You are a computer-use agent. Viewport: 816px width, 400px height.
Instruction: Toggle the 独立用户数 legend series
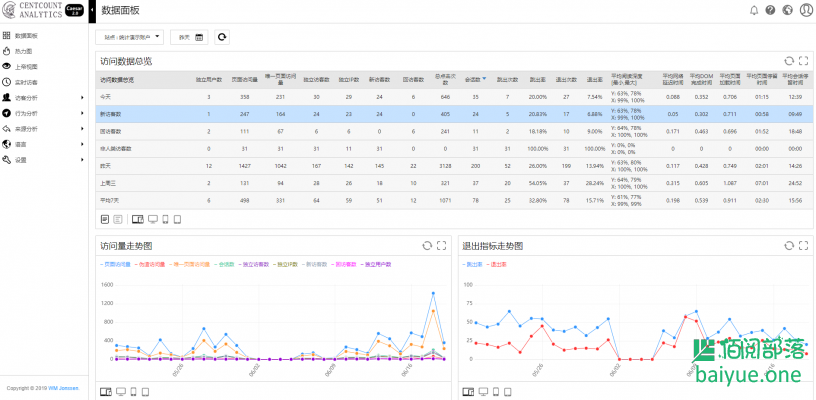(375, 264)
